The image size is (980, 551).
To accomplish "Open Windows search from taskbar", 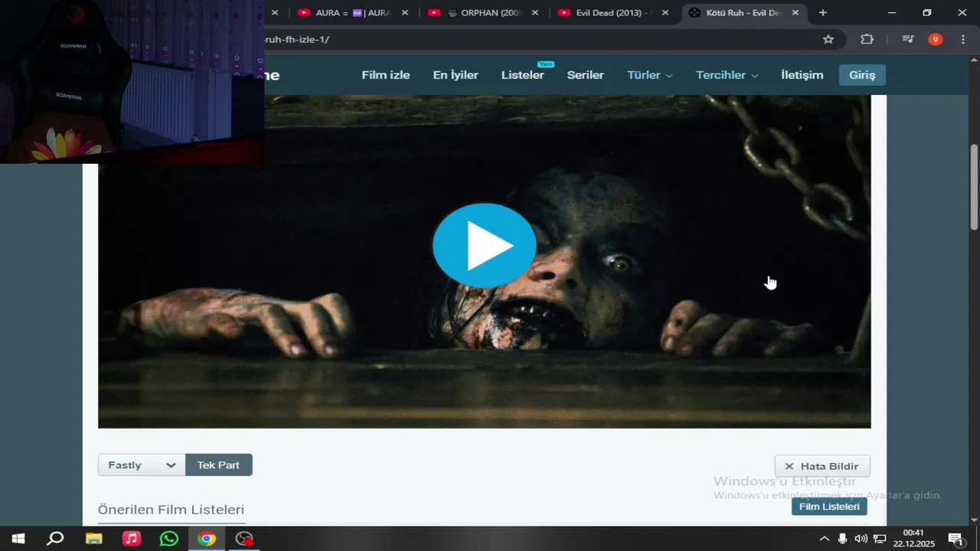I will point(55,539).
